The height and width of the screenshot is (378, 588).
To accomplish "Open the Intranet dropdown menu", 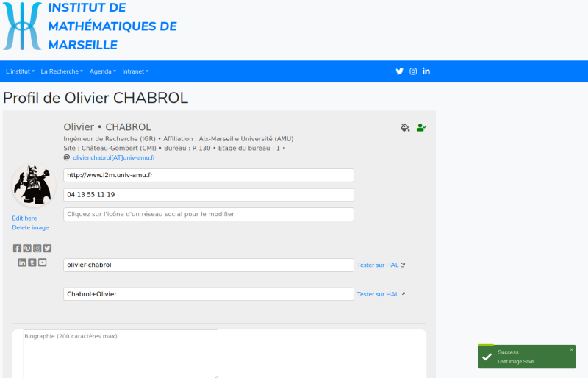I will click(x=135, y=71).
